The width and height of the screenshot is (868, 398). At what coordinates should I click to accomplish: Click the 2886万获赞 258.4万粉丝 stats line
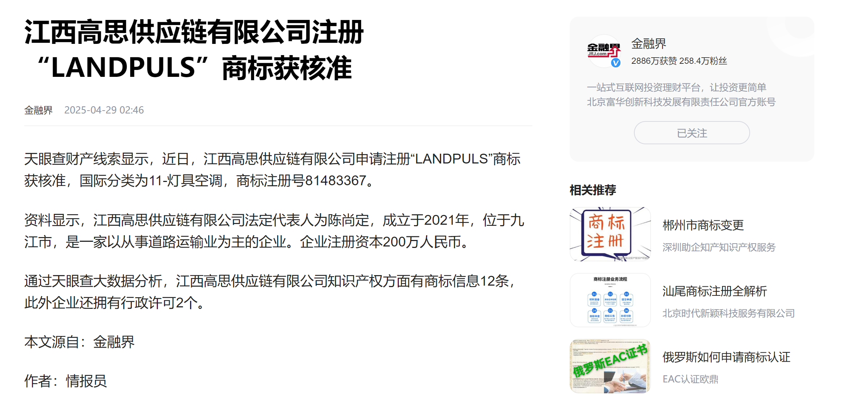pos(679,61)
